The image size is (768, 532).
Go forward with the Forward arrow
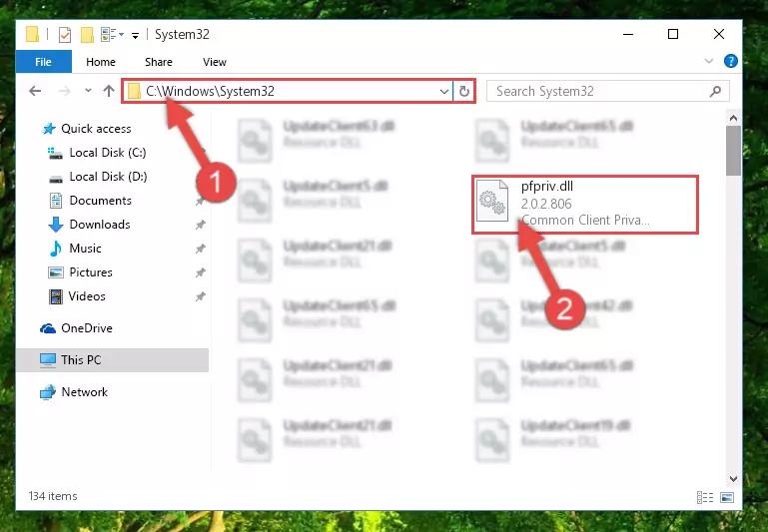click(x=64, y=91)
